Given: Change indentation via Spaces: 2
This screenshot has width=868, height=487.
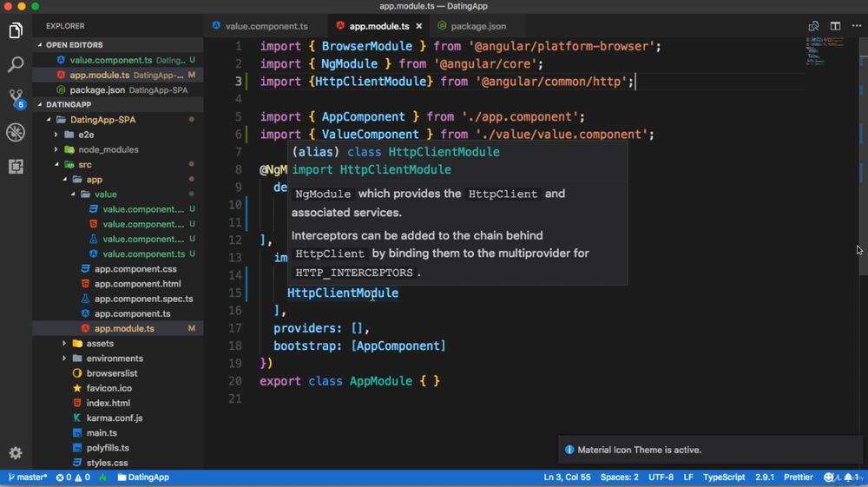Looking at the screenshot, I should 619,477.
